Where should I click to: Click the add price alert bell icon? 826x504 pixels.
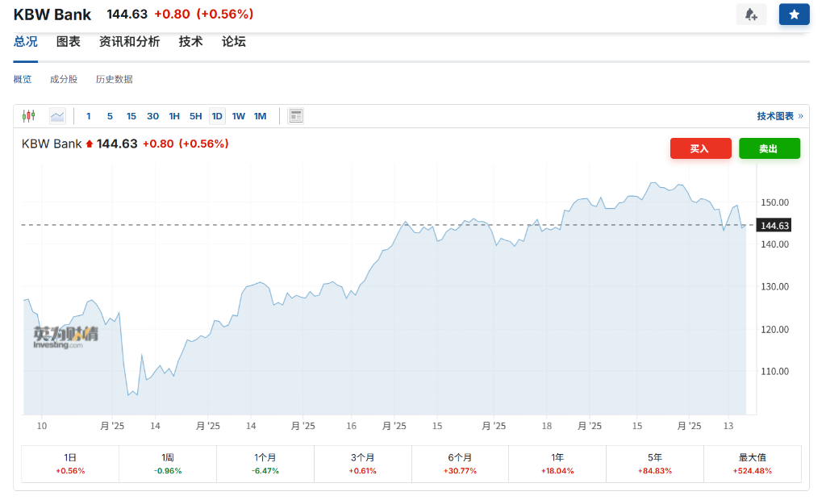751,15
